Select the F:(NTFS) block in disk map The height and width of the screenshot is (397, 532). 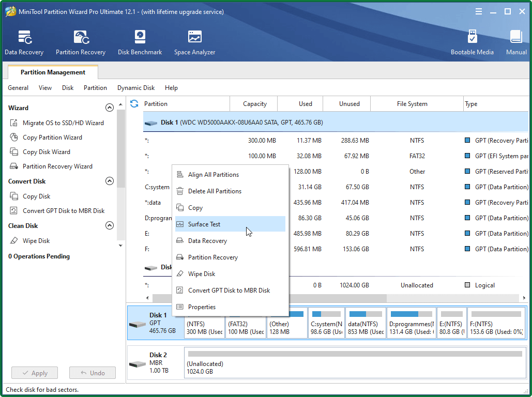(496, 323)
